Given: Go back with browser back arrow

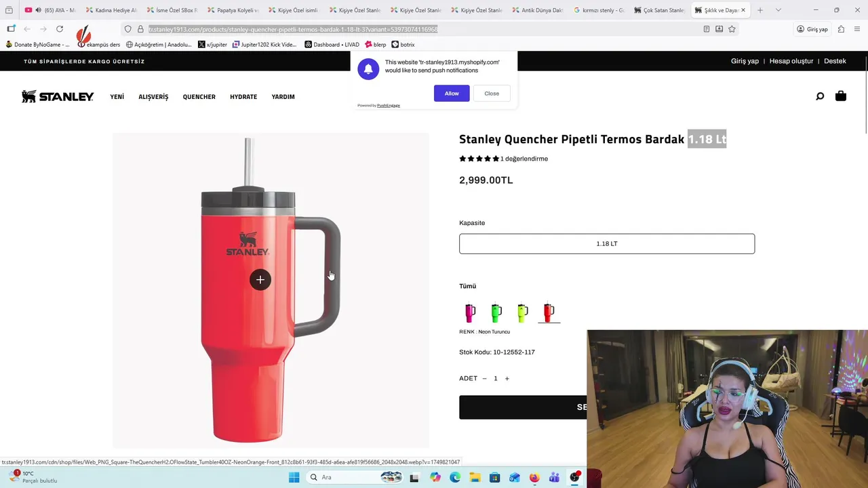Looking at the screenshot, I should tap(27, 29).
